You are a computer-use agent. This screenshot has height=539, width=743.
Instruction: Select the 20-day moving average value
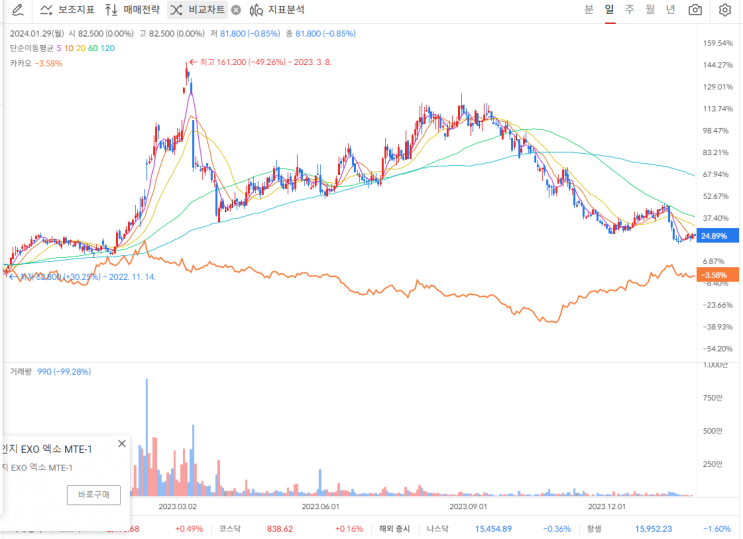pos(81,48)
